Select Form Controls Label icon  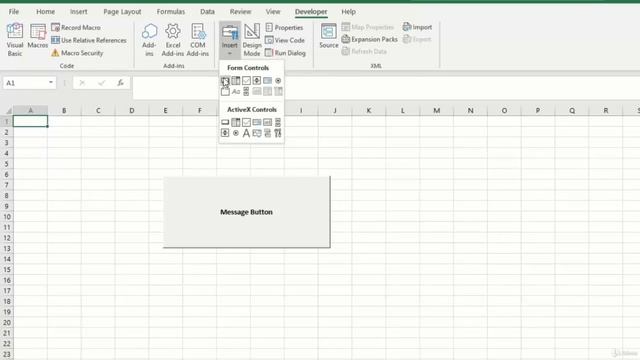(x=236, y=91)
